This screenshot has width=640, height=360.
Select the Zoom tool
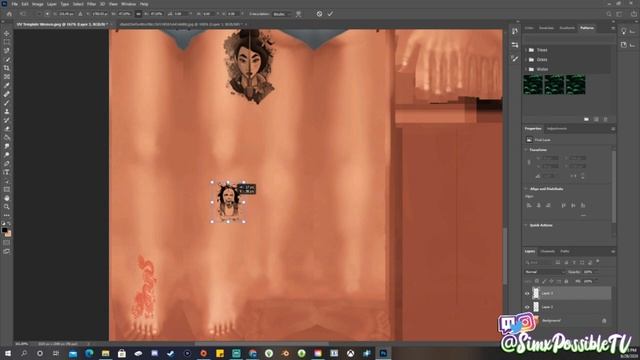7,207
